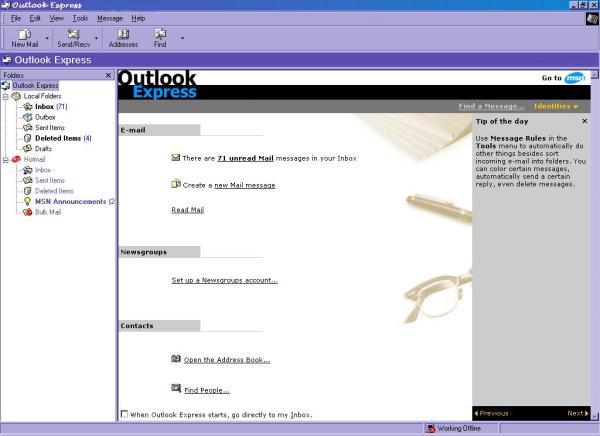Click the Hotmail account icon
Screen dimensions: 600x436
16,159
